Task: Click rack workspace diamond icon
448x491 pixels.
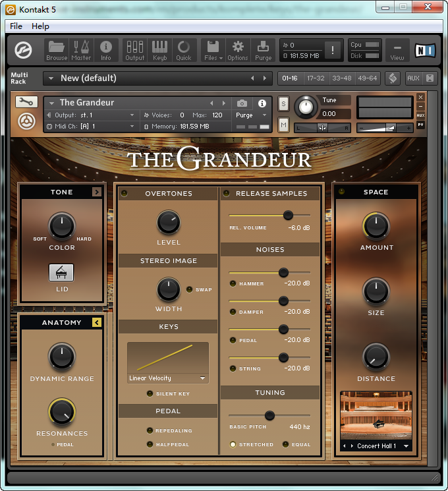Action: point(393,78)
